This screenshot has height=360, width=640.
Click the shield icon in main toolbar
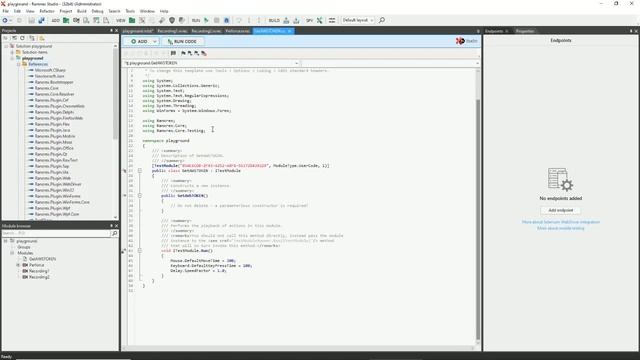coord(172,20)
